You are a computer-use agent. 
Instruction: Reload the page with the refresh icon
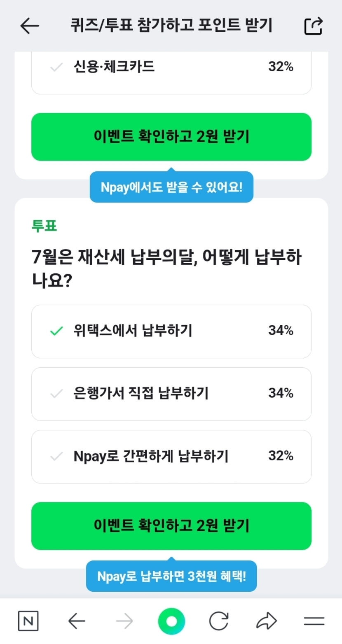coord(218,621)
